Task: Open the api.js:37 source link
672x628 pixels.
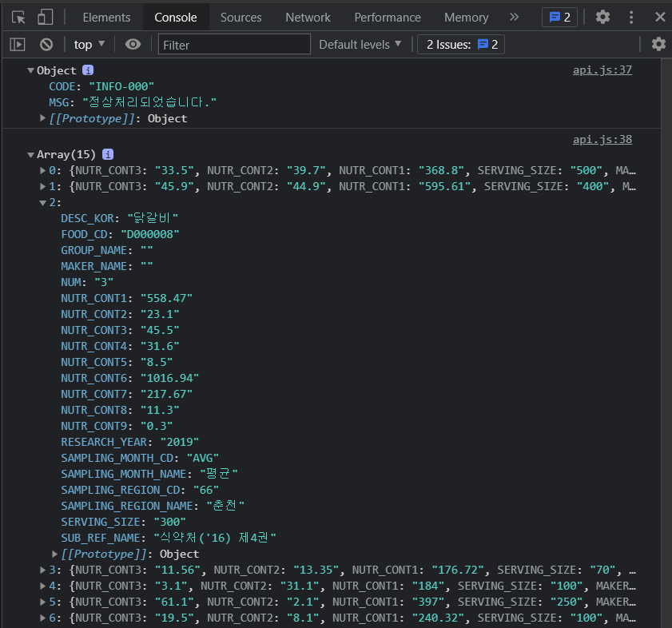Action: click(x=602, y=70)
